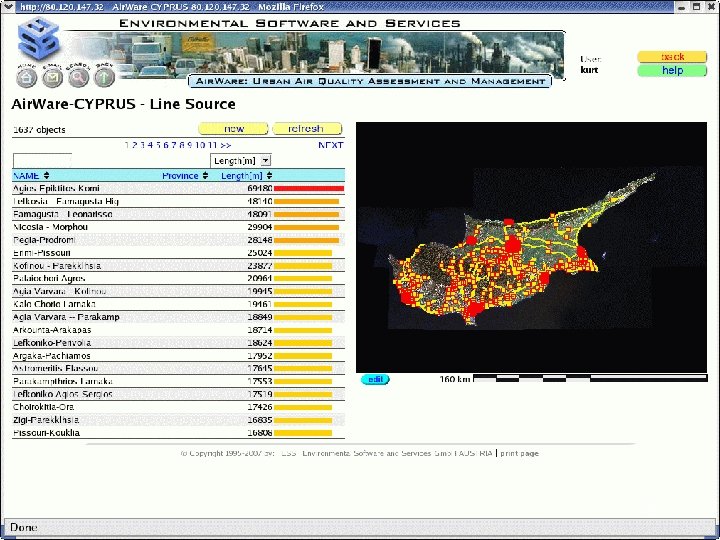Click the Search magnifier icon
Viewport: 720px width, 540px height.
[x=79, y=78]
